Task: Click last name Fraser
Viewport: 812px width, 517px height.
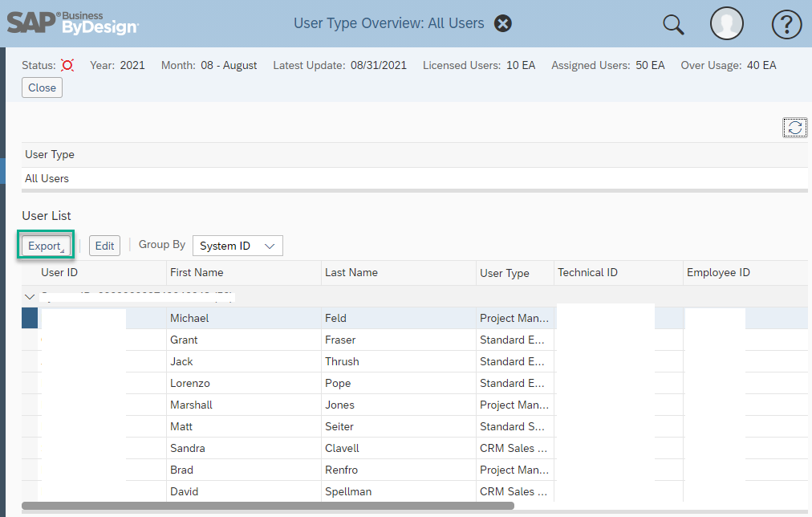Action: (x=340, y=340)
